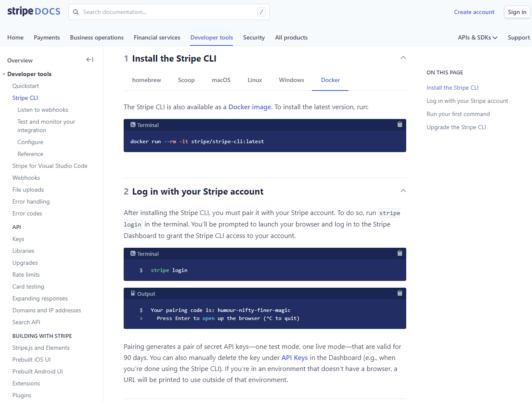Open the All products nav item
Screen dimensions: 532x402
[291, 37]
